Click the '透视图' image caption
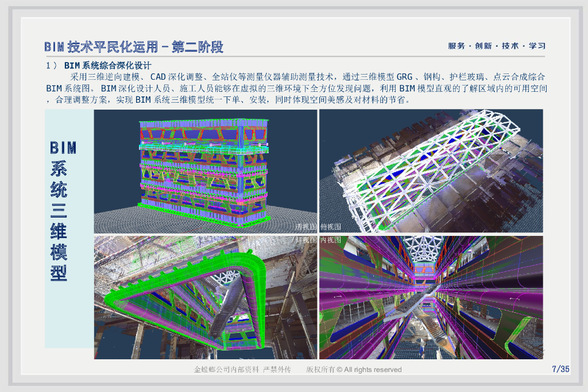This screenshot has height=392, width=588. [305, 227]
